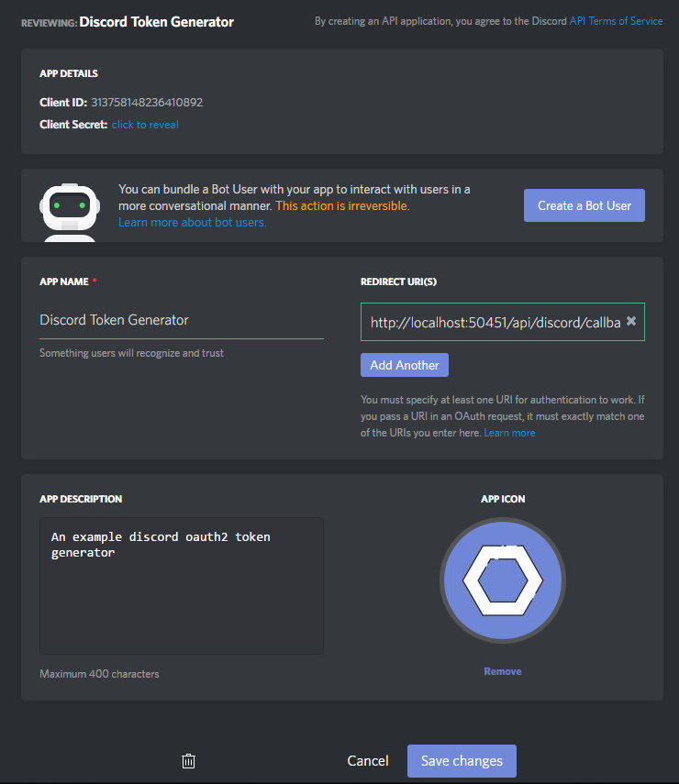
Task: Open the Discord API Terms of Service
Action: [616, 20]
